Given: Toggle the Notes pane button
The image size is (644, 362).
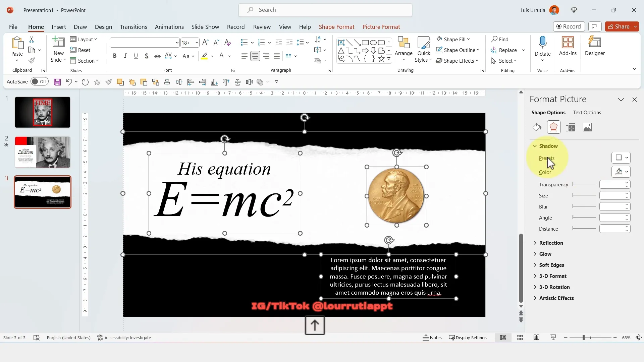Looking at the screenshot, I should 432,338.
